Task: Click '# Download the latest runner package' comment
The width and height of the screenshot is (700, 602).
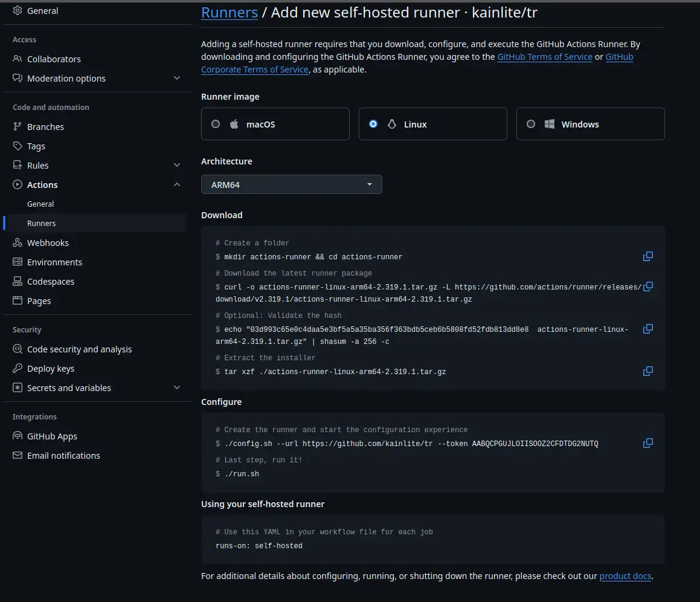Action: [294, 273]
